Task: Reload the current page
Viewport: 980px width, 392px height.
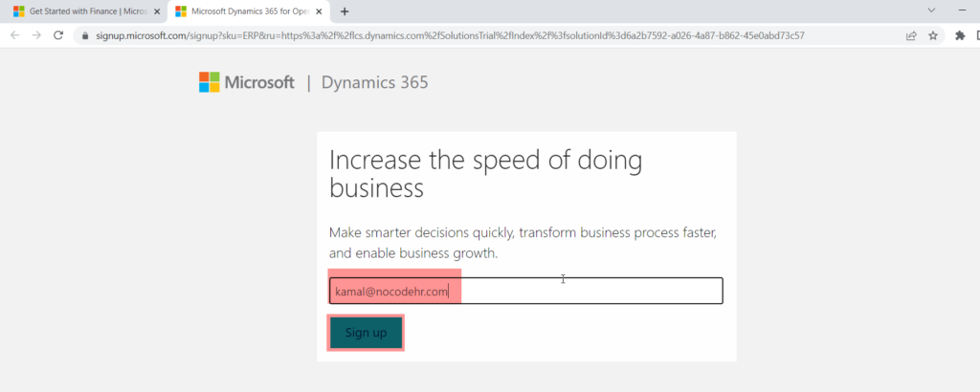Action: point(58,35)
